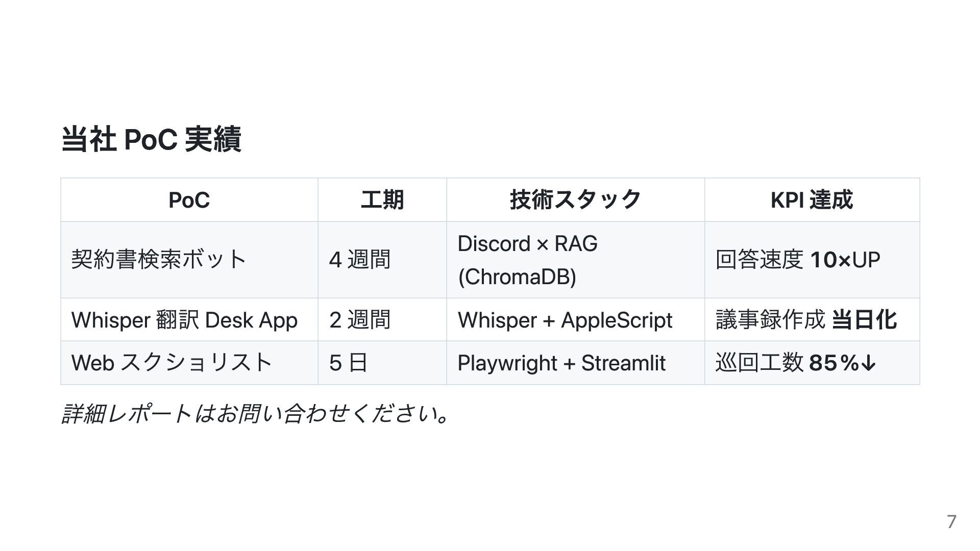Select the Web スクショリスト cell
The height and width of the screenshot is (551, 980).
point(189,363)
